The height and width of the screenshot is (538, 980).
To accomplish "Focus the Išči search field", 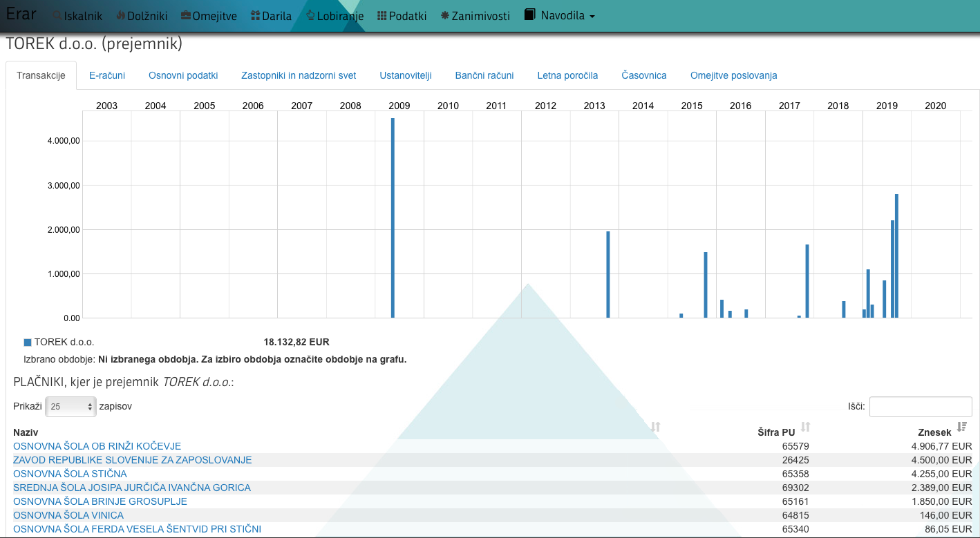I will tap(921, 407).
